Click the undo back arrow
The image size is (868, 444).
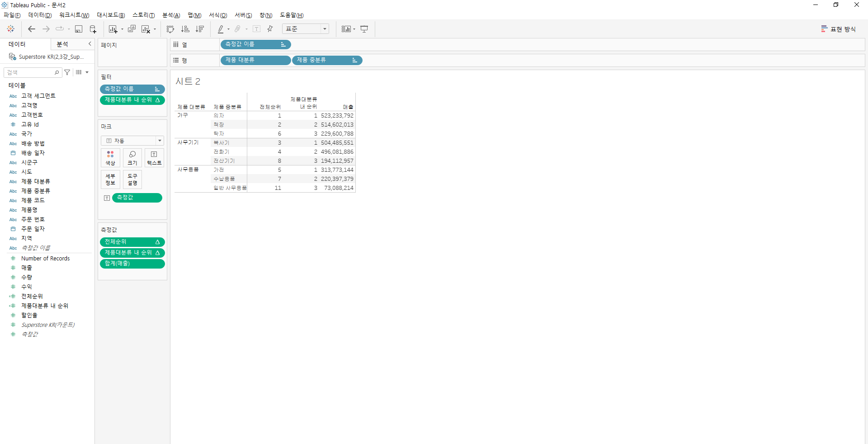[31, 29]
